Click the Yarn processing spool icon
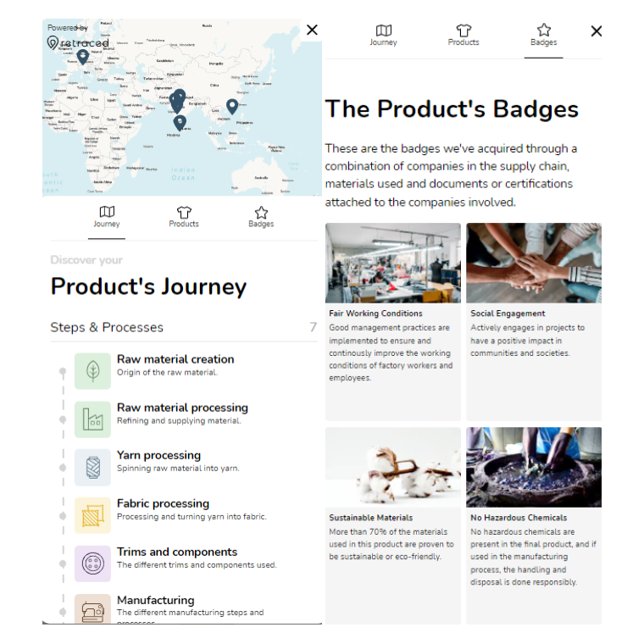 (92, 468)
